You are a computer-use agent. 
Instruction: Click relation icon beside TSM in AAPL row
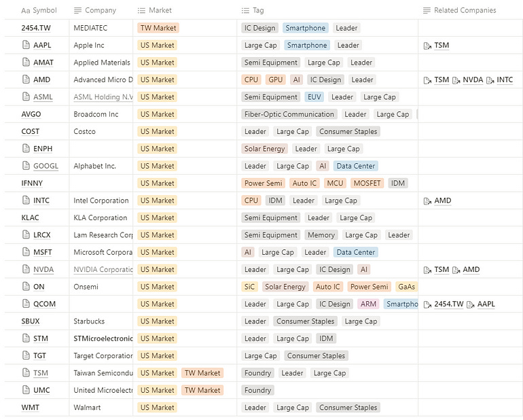pos(427,46)
